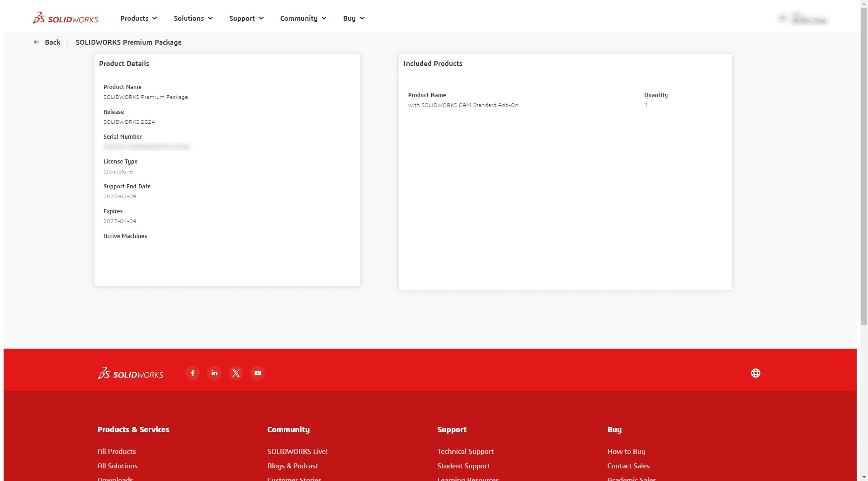Click the Product Details panel heading
This screenshot has height=481, width=868.
pyautogui.click(x=124, y=63)
